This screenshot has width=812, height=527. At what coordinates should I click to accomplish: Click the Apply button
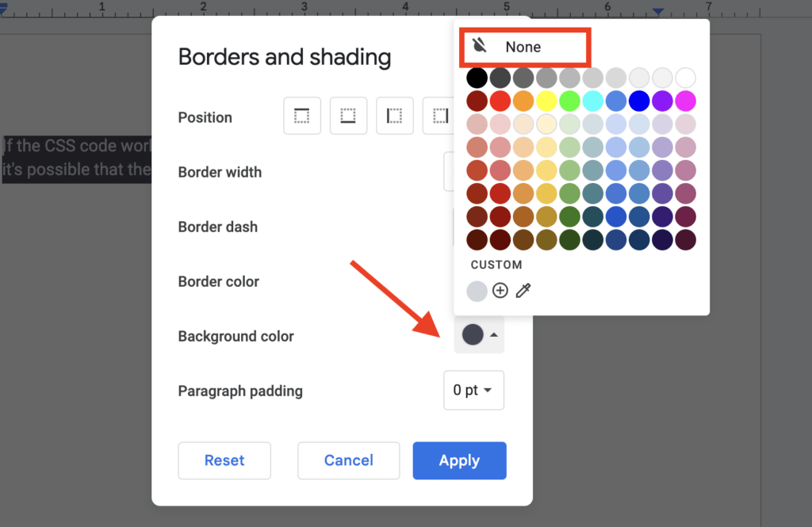459,460
